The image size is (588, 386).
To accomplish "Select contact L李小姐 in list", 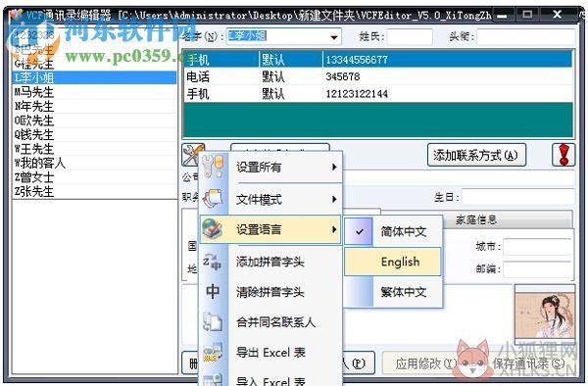I will [x=94, y=77].
